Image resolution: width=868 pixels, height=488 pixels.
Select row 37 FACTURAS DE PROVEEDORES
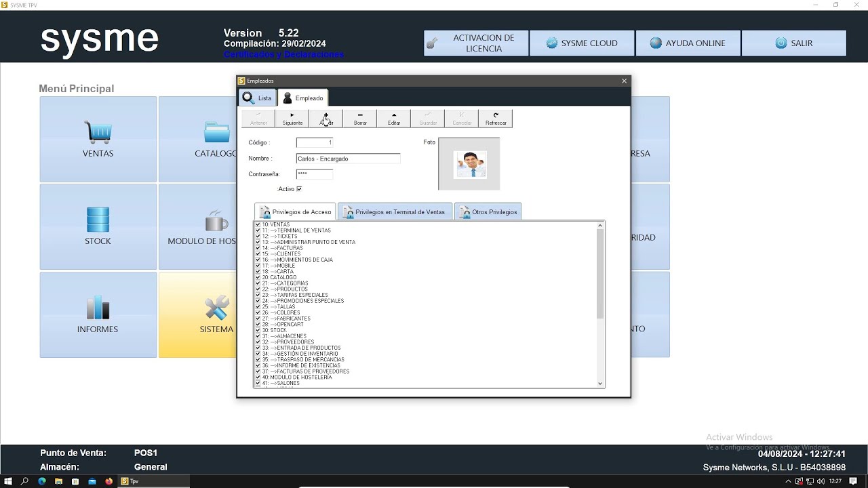tap(306, 371)
